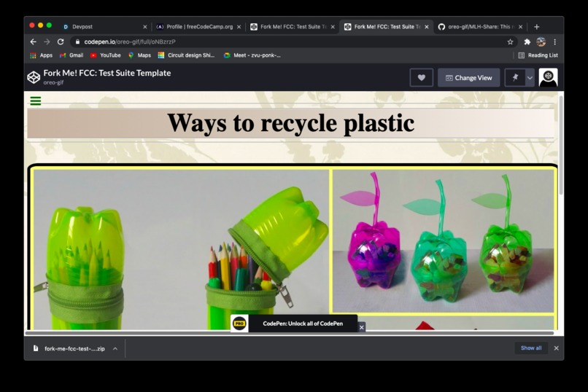Screen dimensions: 588x392
Task: Close the downloads bar
Action: pos(556,348)
